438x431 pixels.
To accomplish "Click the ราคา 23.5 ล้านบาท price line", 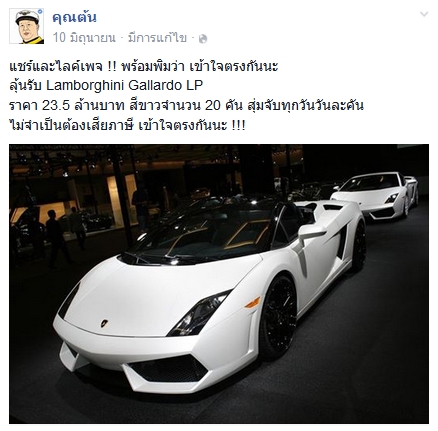I will click(x=186, y=105).
